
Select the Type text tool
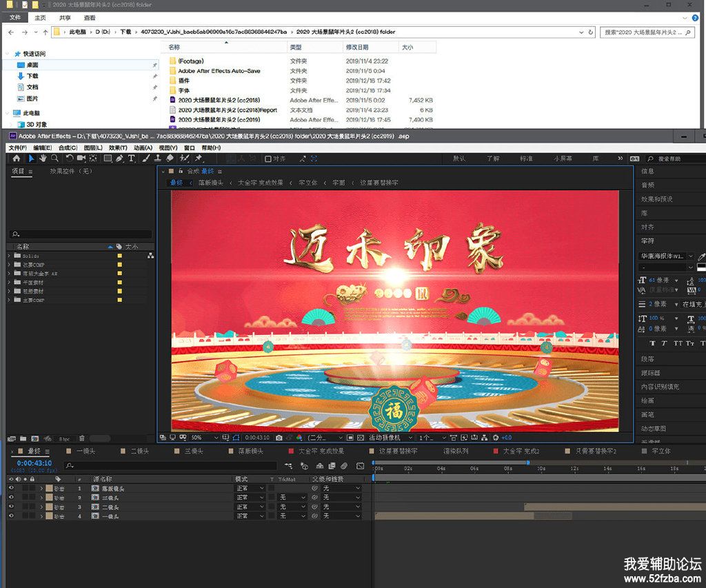(131, 158)
